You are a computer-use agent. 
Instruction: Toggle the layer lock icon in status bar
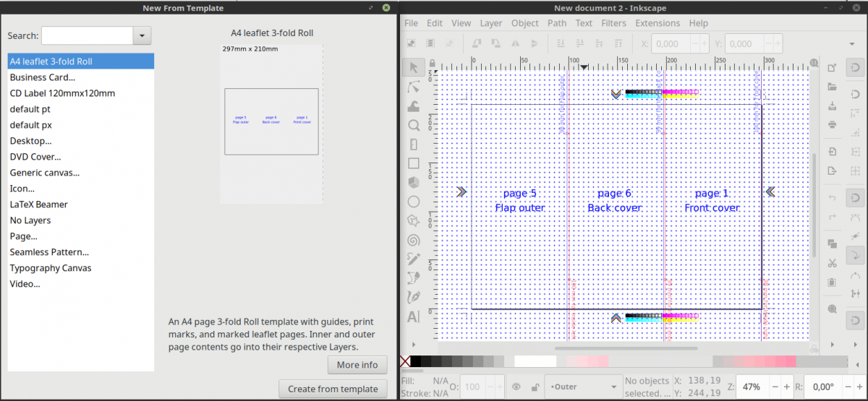pos(535,387)
